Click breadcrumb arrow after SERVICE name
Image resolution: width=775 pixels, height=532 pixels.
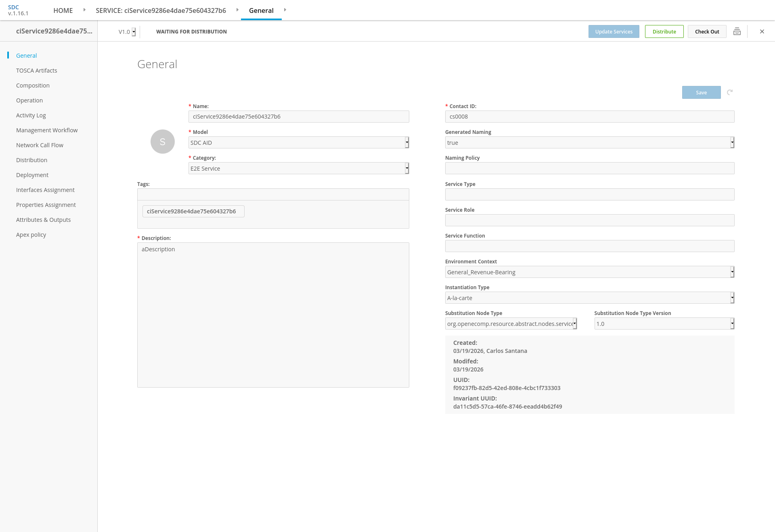point(237,10)
